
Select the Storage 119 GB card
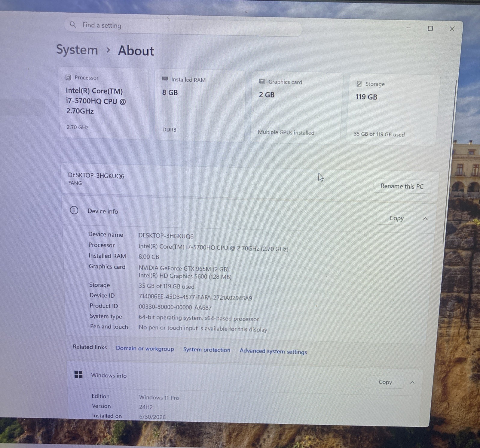393,110
